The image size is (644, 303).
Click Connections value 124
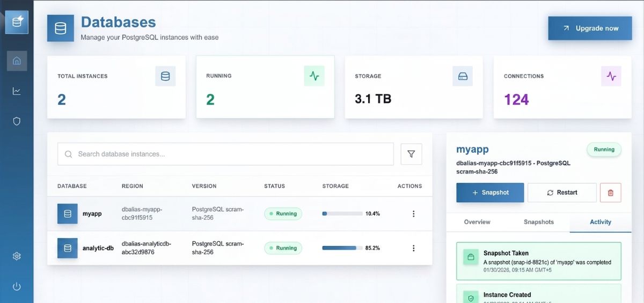[516, 99]
